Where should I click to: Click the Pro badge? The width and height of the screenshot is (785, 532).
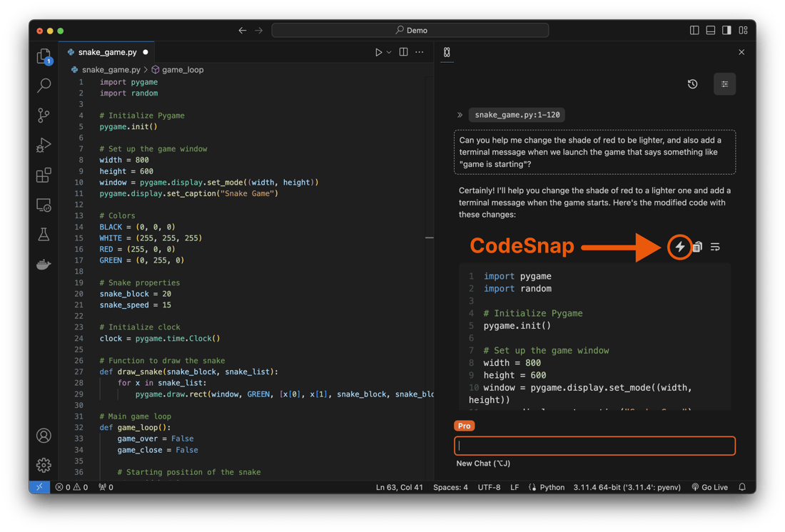click(x=464, y=426)
